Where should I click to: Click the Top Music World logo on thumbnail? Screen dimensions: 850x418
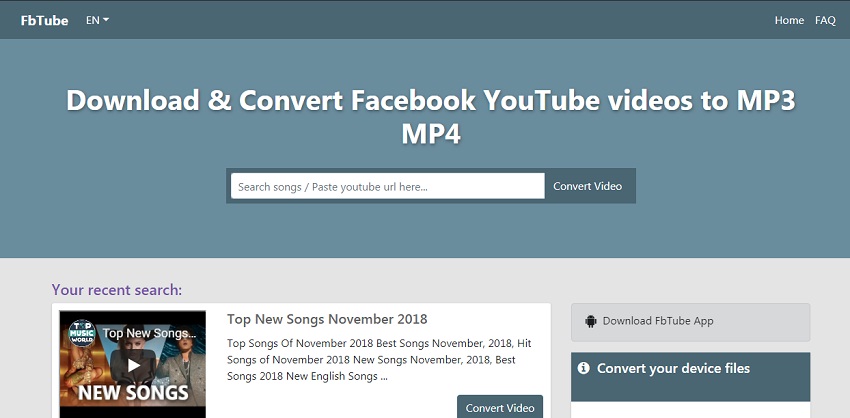click(82, 333)
